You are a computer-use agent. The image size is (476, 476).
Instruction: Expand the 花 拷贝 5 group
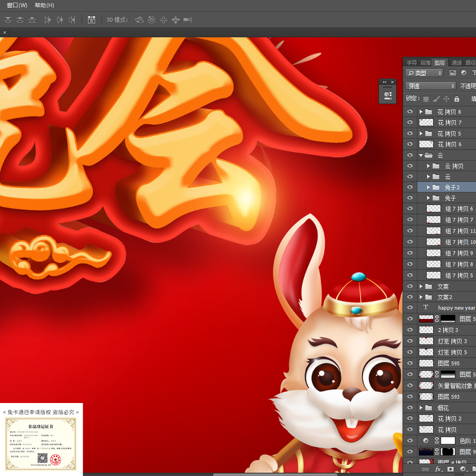[421, 133]
